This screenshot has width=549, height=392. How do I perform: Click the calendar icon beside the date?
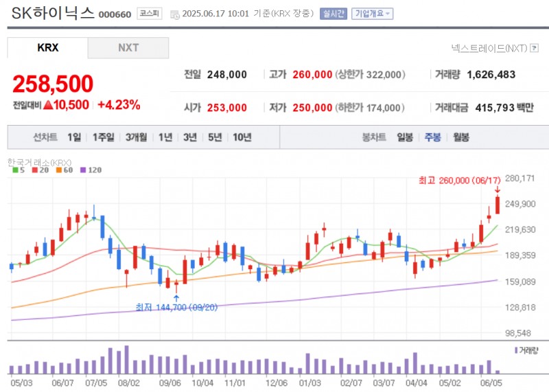point(174,14)
